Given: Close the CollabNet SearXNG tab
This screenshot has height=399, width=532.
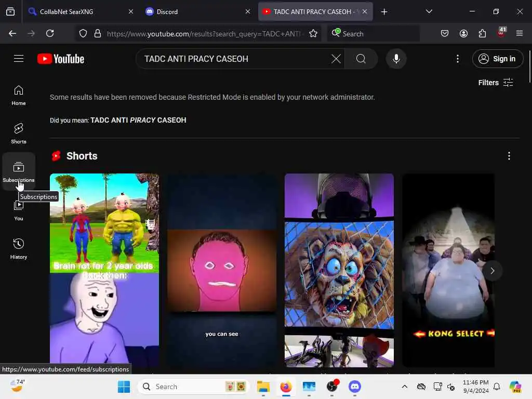Looking at the screenshot, I should (x=131, y=11).
